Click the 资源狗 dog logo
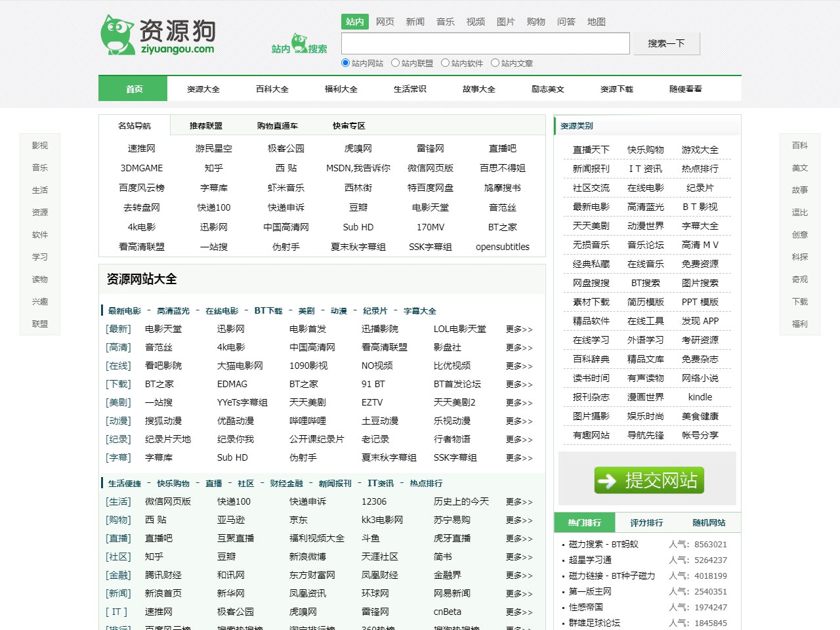 click(x=157, y=35)
